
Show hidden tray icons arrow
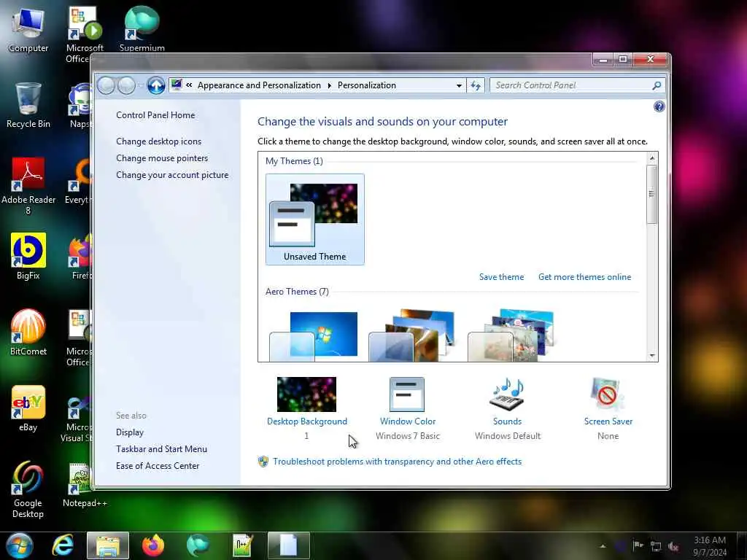[603, 546]
